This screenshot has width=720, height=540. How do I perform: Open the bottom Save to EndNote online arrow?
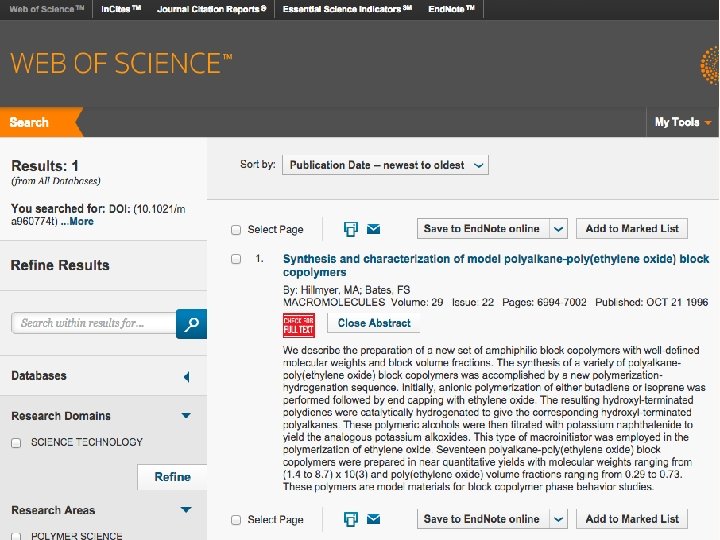click(x=558, y=519)
